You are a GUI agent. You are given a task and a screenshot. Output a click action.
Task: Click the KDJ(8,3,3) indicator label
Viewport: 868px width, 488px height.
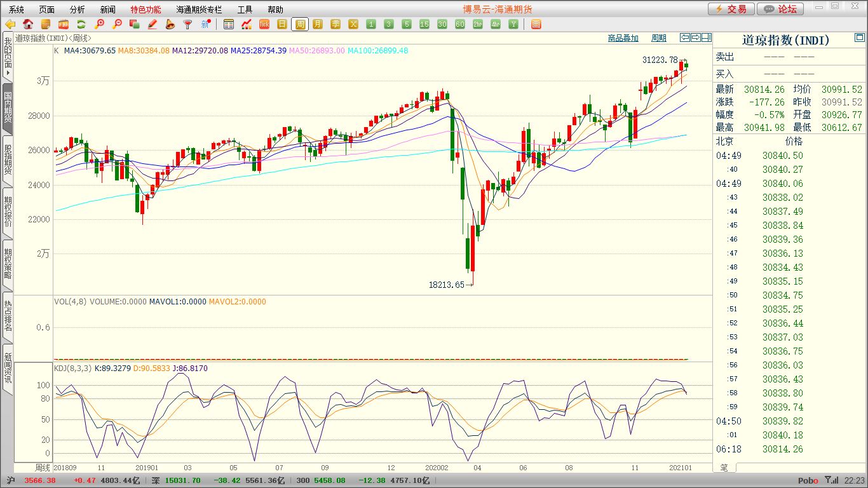[72, 368]
